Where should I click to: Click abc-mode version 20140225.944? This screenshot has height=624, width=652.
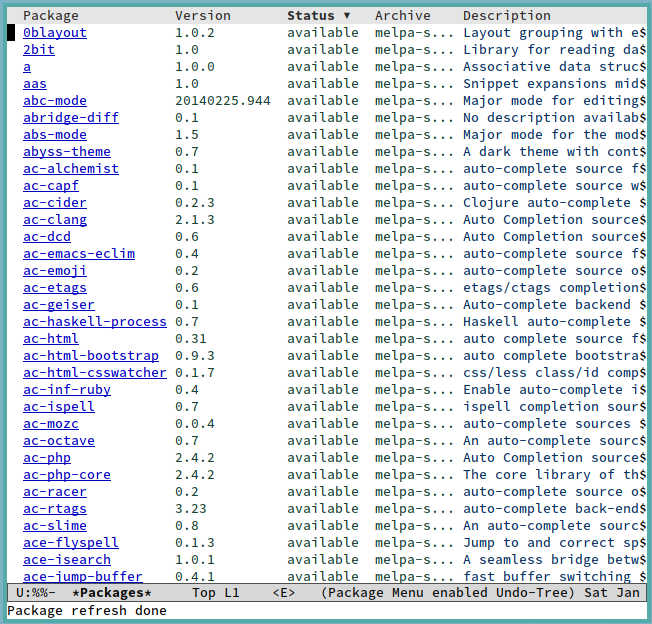223,101
